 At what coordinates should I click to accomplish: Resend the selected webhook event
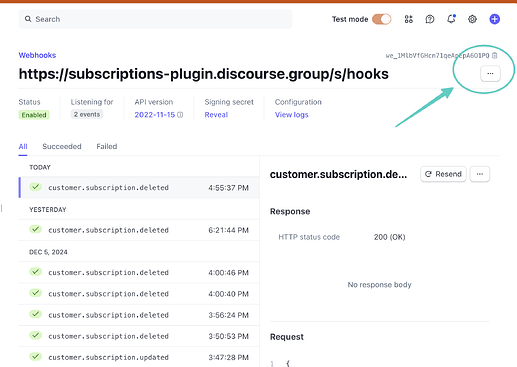[x=443, y=174]
